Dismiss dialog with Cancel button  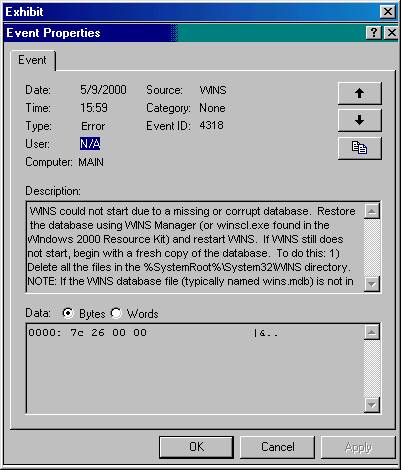(x=277, y=447)
